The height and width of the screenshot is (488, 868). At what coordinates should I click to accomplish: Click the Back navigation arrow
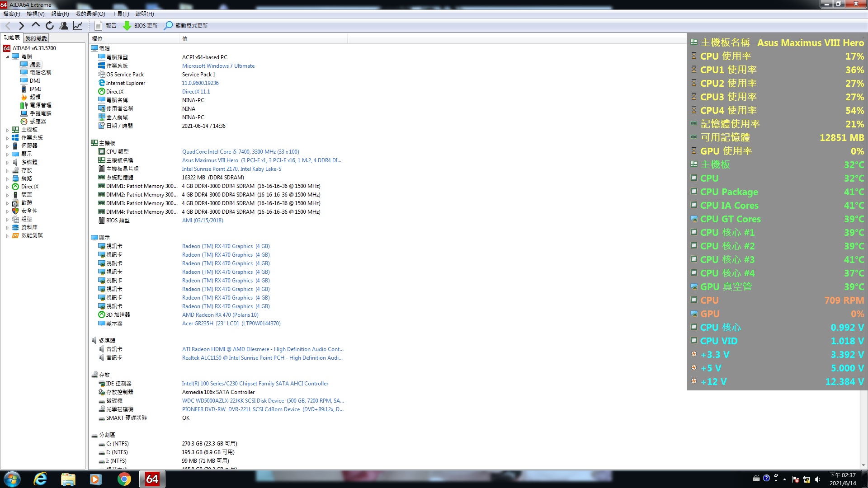pyautogui.click(x=8, y=26)
